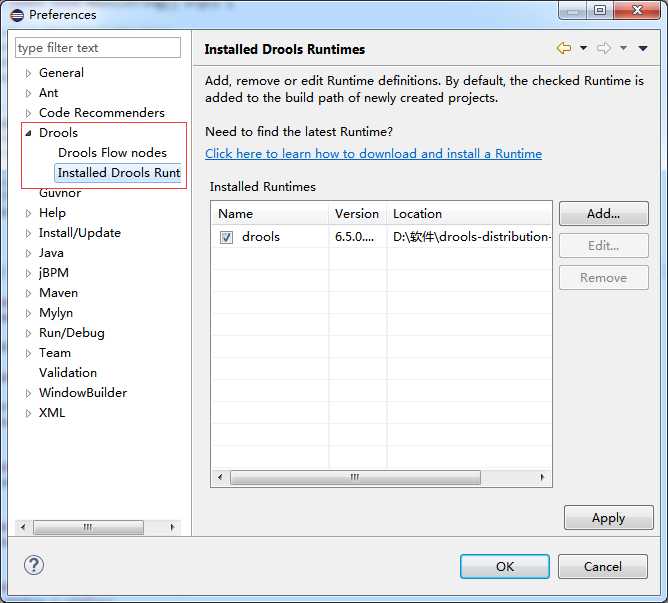Expand the Maven tree node
This screenshot has width=668, height=603.
28,293
